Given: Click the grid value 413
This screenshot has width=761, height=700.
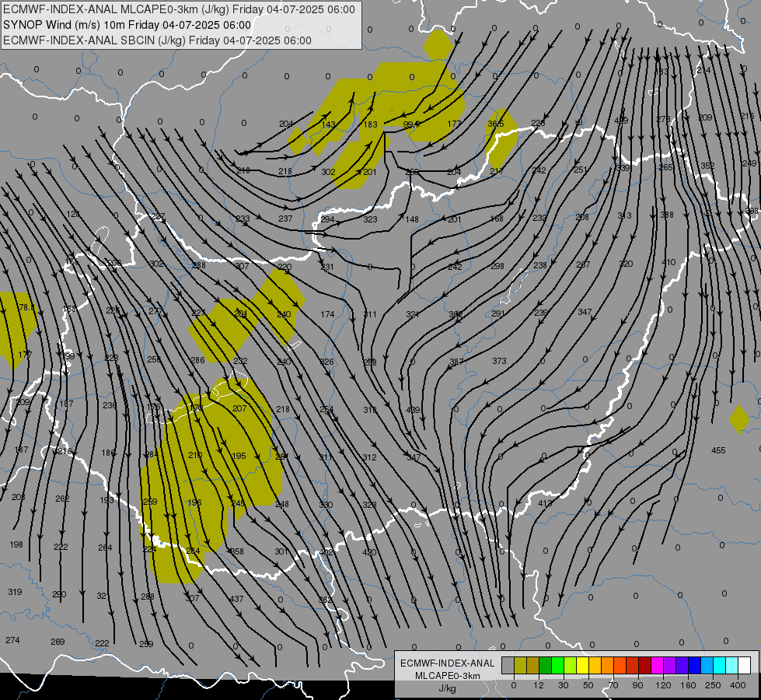Looking at the screenshot, I should click(545, 503).
